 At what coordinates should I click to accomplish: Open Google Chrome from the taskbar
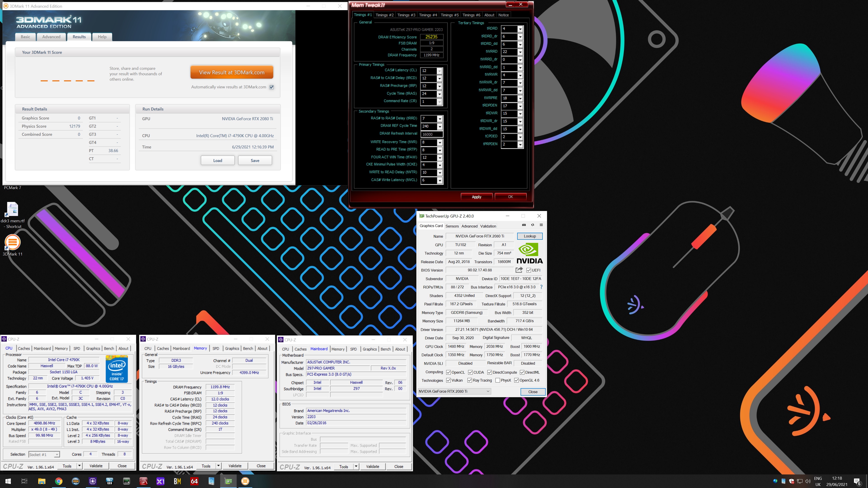pos(59,481)
